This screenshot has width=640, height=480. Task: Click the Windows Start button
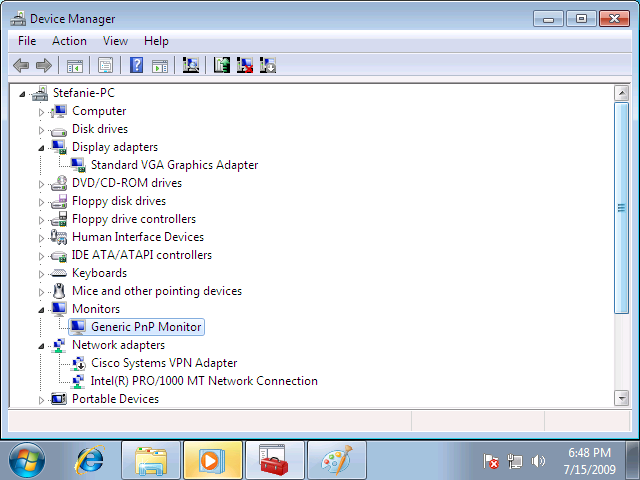[27, 460]
